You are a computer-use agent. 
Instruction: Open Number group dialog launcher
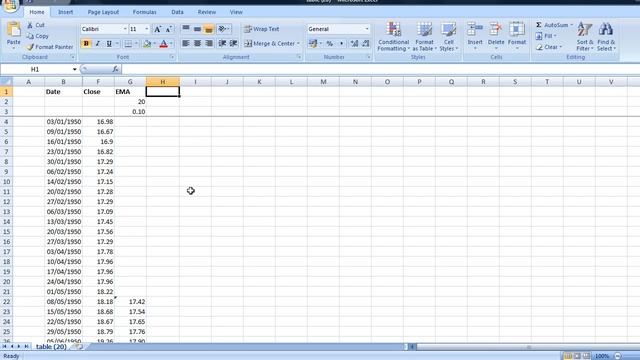[x=368, y=57]
